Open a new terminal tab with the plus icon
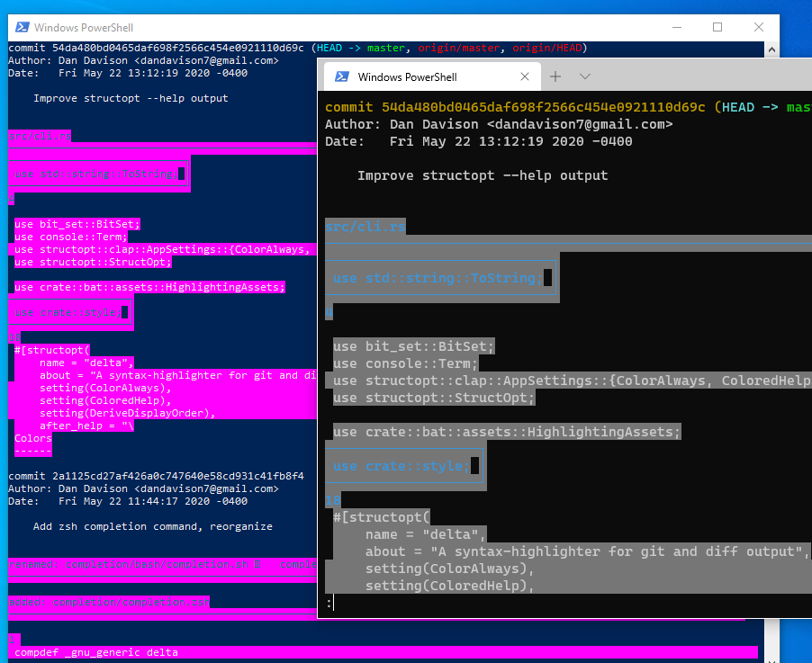Image resolution: width=812 pixels, height=663 pixels. (555, 76)
